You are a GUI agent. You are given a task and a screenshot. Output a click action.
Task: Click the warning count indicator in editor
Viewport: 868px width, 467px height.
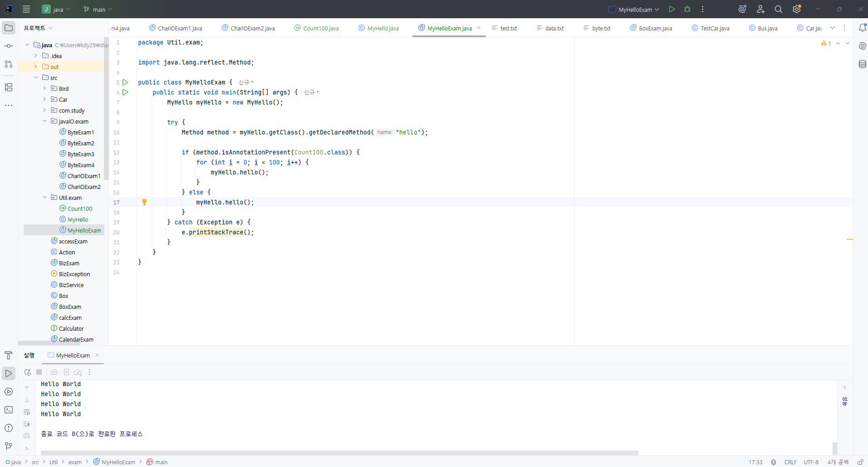tap(826, 43)
